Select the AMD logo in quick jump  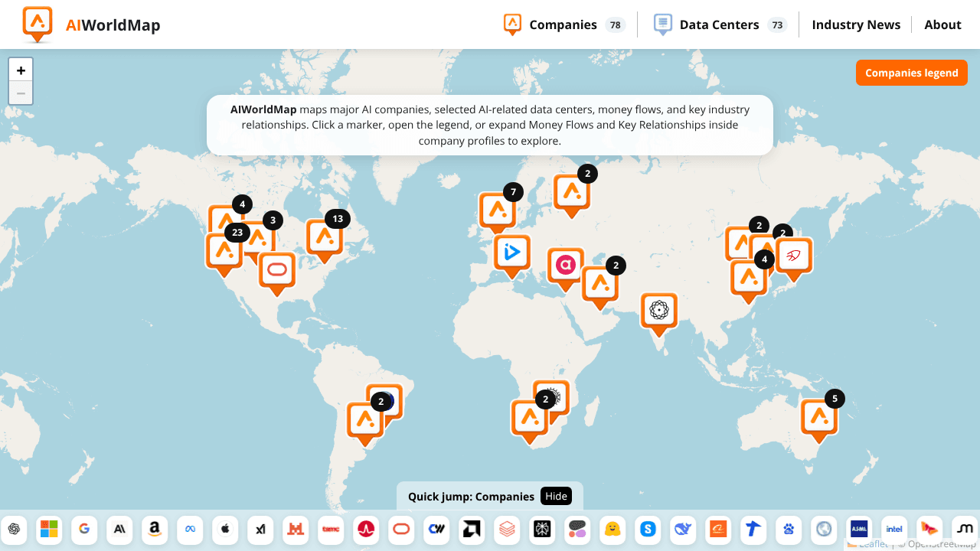click(x=472, y=529)
